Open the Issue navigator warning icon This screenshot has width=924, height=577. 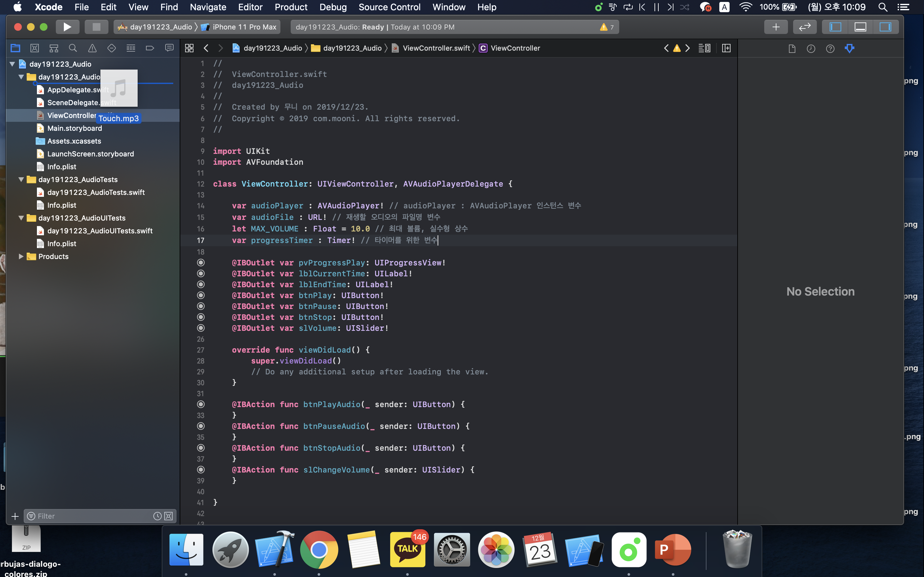92,48
